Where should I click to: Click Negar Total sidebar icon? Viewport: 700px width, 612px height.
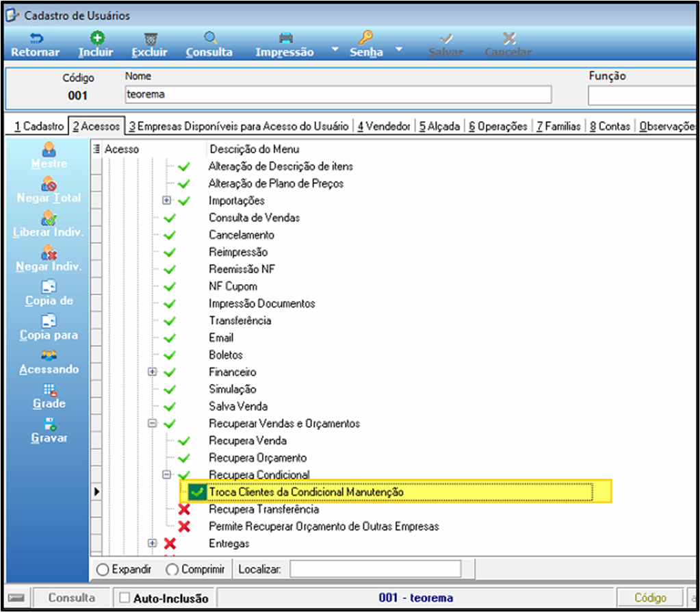(x=49, y=183)
